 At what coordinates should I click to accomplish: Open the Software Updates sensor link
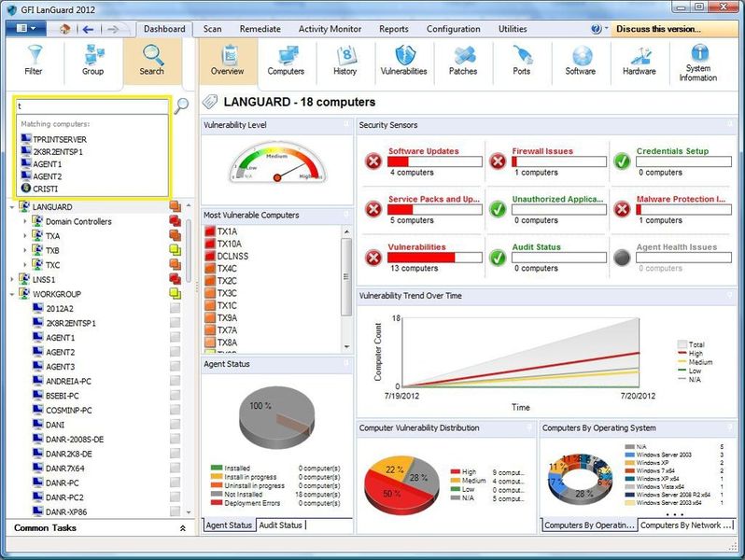pos(423,151)
